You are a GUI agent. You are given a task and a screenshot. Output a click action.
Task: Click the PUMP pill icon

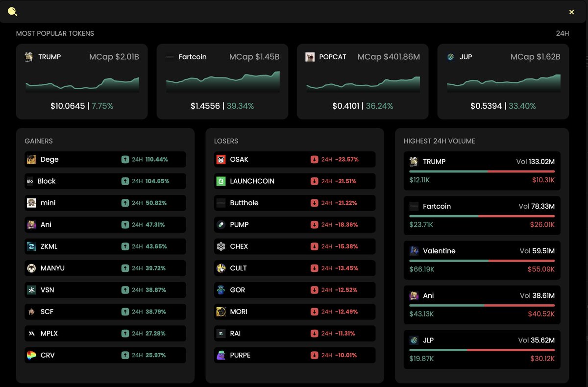pos(221,225)
